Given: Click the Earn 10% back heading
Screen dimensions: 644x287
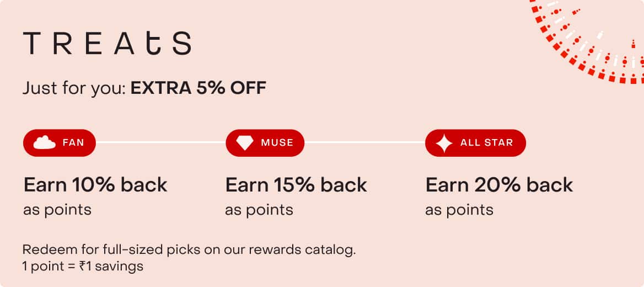Looking at the screenshot, I should point(95,184).
